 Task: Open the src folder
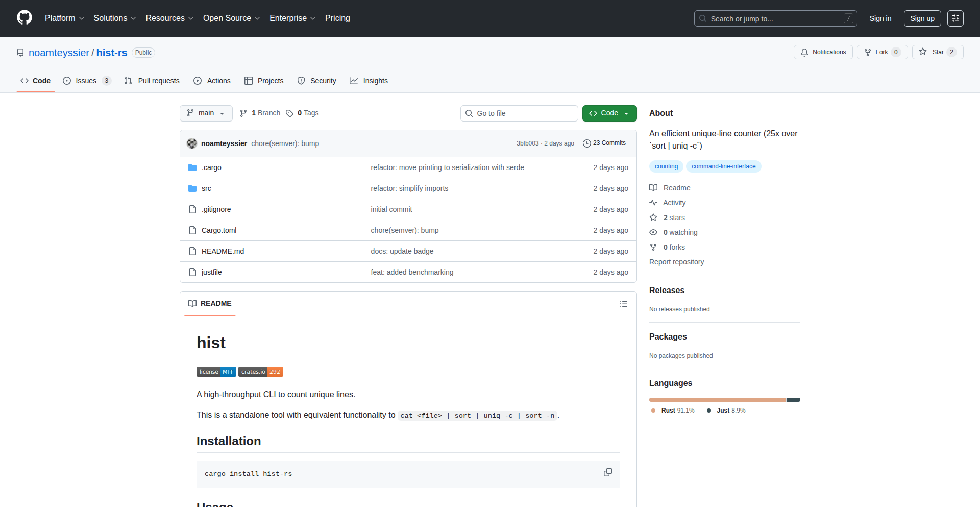pyautogui.click(x=206, y=188)
